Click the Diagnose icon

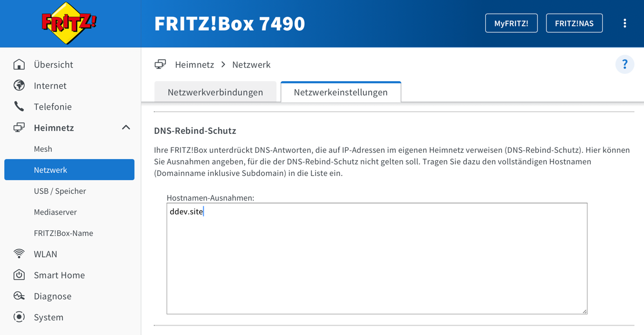(x=19, y=296)
